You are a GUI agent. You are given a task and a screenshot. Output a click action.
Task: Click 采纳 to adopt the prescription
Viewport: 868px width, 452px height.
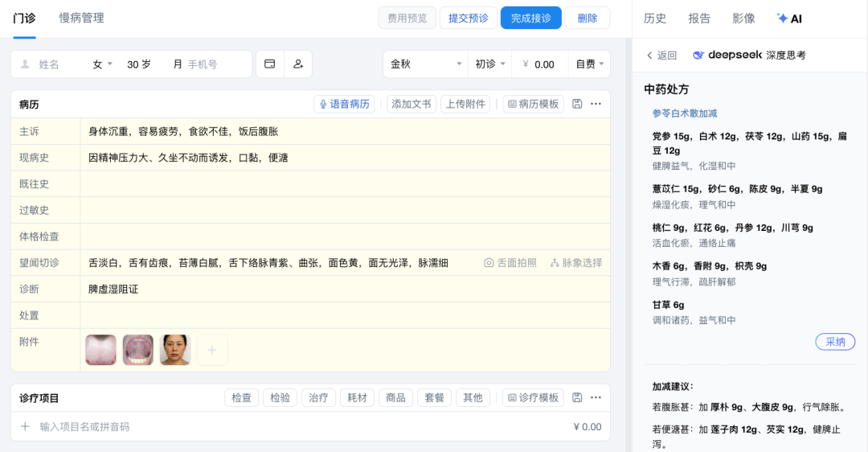click(835, 342)
